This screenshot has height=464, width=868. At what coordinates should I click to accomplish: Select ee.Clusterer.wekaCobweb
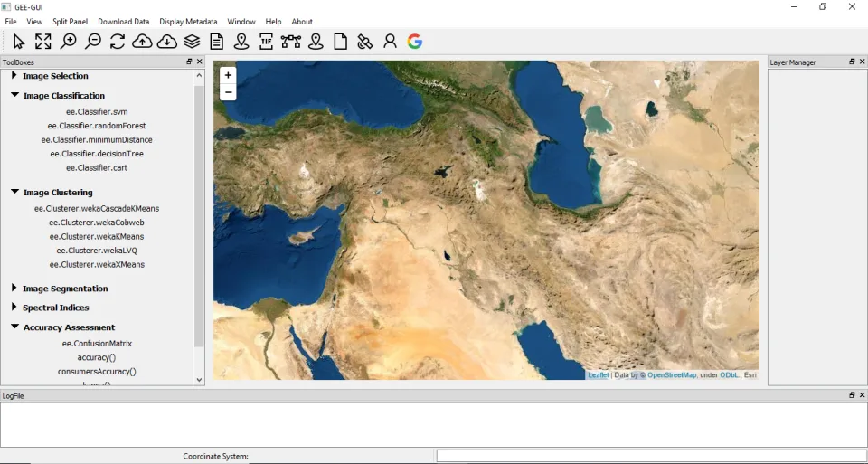tap(97, 223)
